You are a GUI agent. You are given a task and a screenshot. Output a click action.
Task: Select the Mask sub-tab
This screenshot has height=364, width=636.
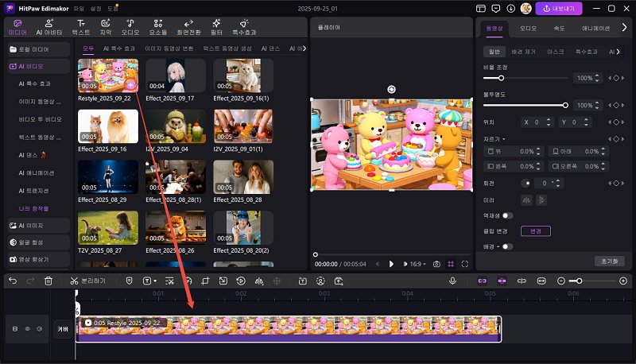coord(555,52)
